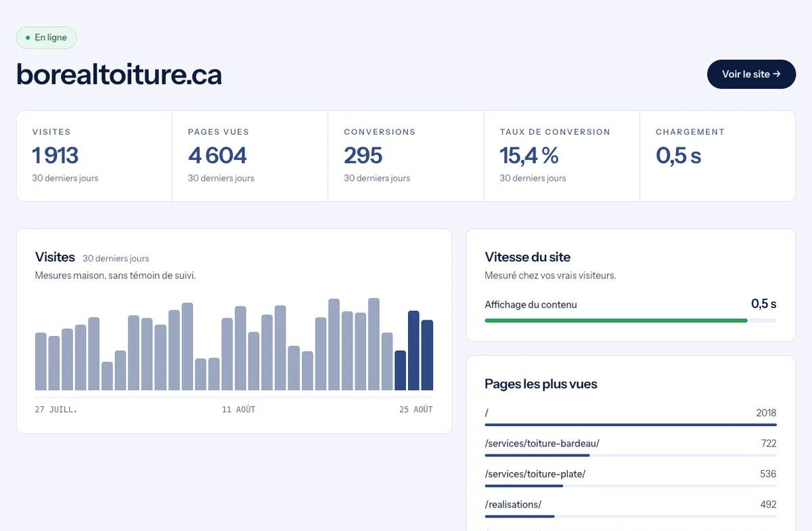This screenshot has width=812, height=531.
Task: Click the /services/toiture-plate/ row
Action: (x=631, y=477)
